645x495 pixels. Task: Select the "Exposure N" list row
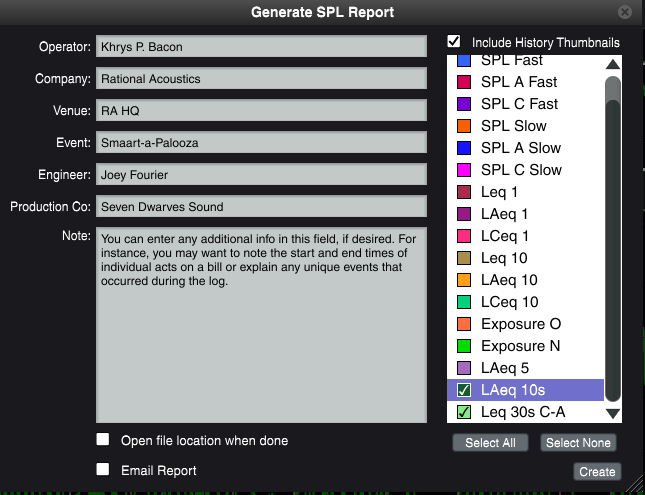(525, 346)
